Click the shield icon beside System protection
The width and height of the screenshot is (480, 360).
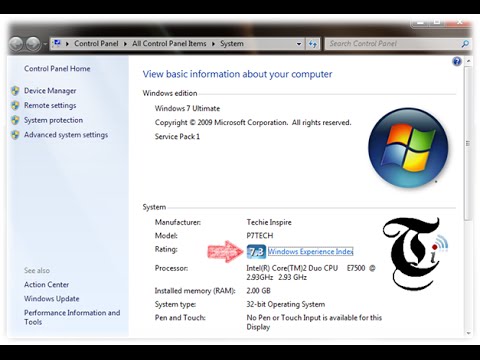point(15,120)
